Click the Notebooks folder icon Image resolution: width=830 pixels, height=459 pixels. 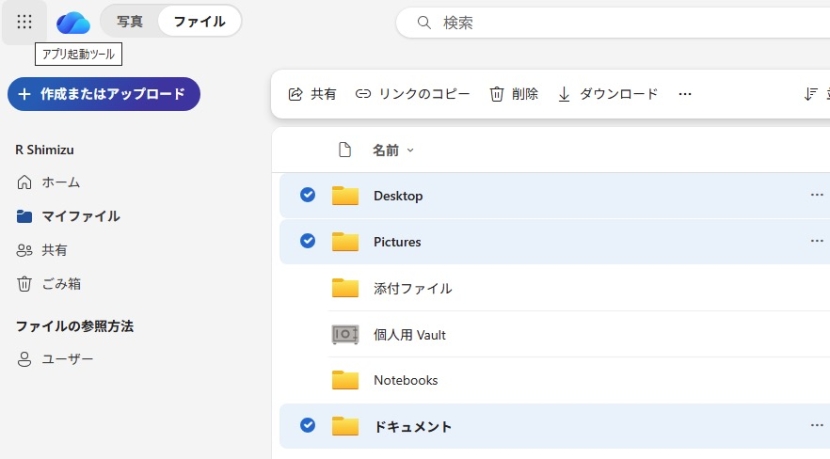tap(345, 380)
